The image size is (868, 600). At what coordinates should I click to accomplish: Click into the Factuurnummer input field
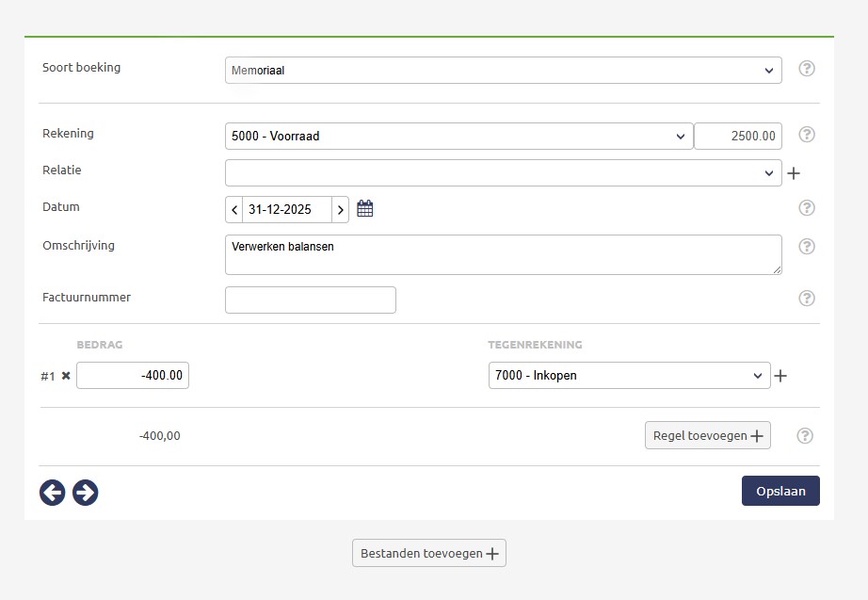(x=310, y=300)
